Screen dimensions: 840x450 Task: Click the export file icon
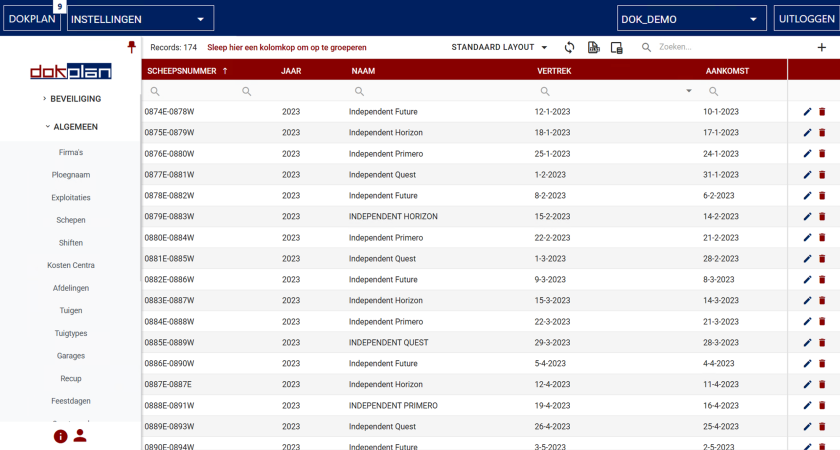[593, 47]
